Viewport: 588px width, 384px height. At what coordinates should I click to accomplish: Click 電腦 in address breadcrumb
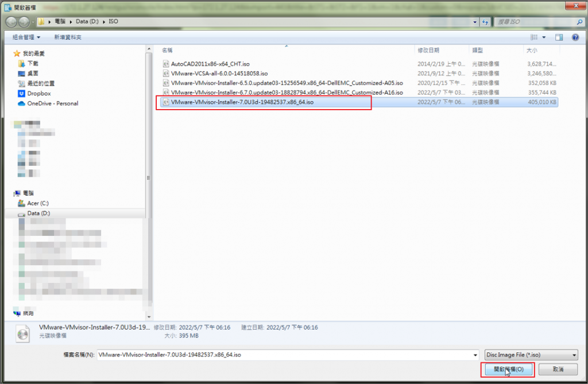pos(60,22)
